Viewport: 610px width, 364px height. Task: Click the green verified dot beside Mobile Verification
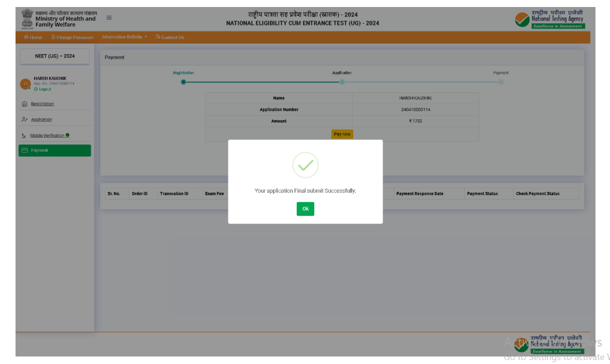[68, 135]
